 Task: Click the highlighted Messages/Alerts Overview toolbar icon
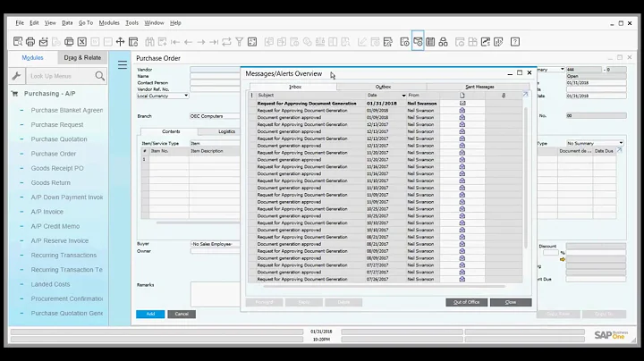(x=418, y=41)
